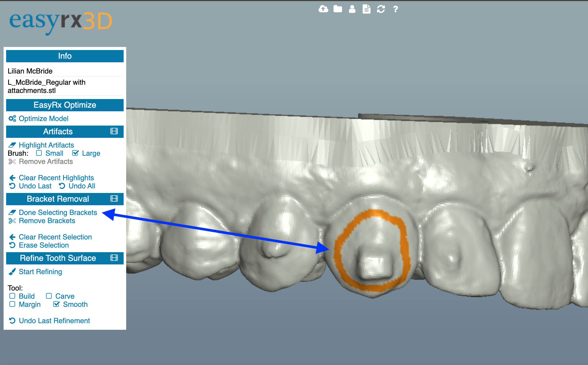Select Done Selecting Brackets
The width and height of the screenshot is (588, 365).
pos(58,212)
